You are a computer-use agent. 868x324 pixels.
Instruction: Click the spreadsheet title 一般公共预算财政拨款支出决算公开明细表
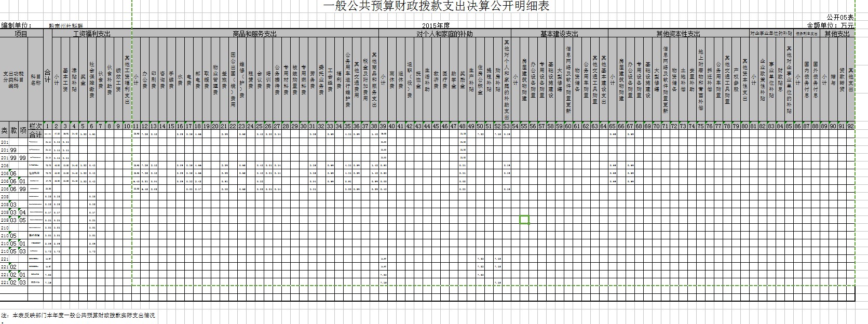click(x=436, y=6)
